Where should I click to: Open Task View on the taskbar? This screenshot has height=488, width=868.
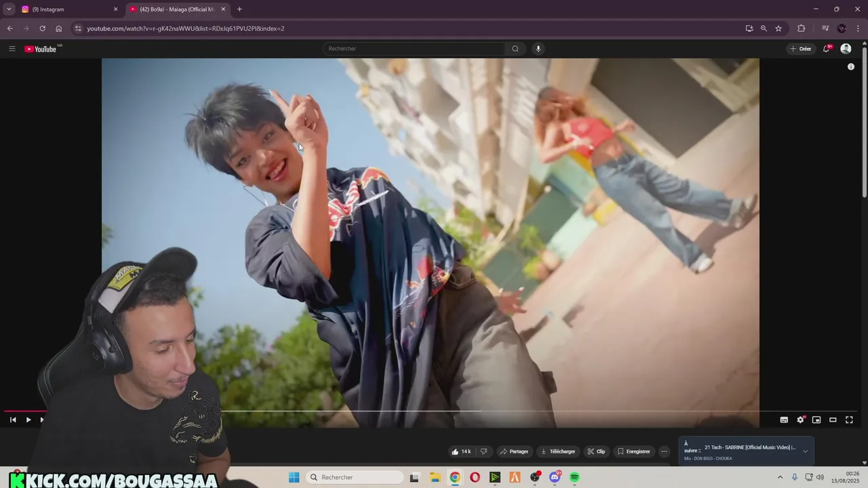tap(414, 477)
